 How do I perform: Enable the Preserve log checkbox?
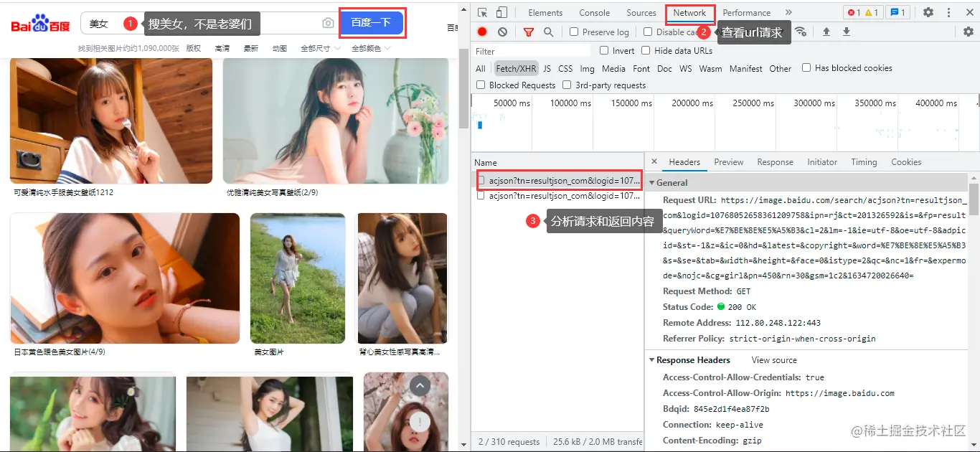coord(574,32)
